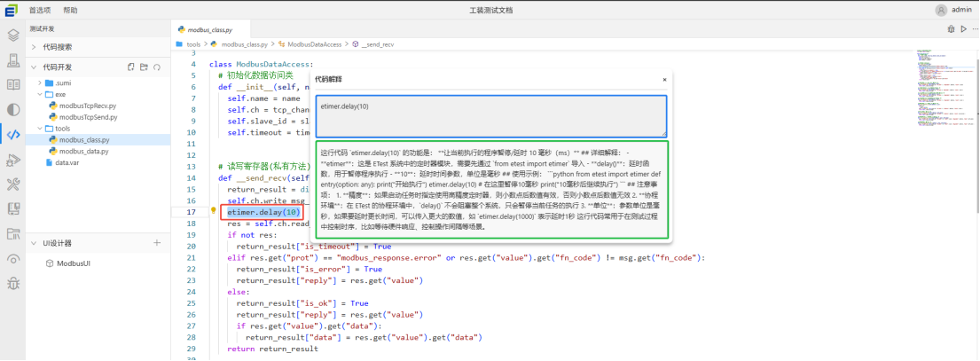Click new folder icon in 代码开发 header
The height and width of the screenshot is (361, 980).
pos(145,67)
